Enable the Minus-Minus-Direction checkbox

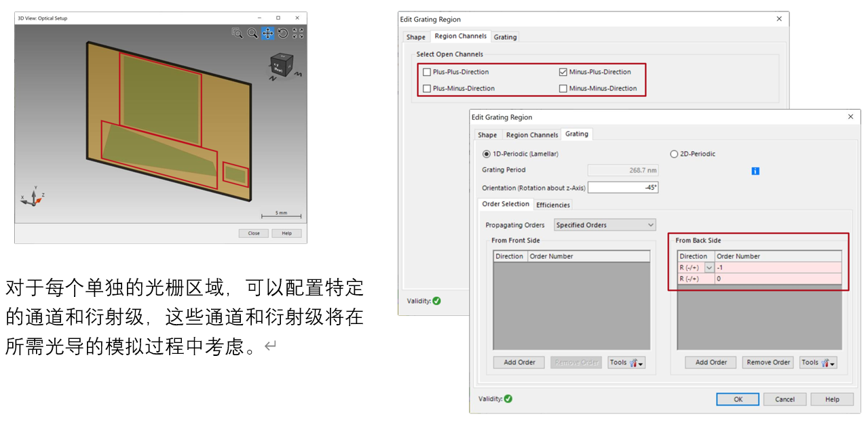[563, 88]
